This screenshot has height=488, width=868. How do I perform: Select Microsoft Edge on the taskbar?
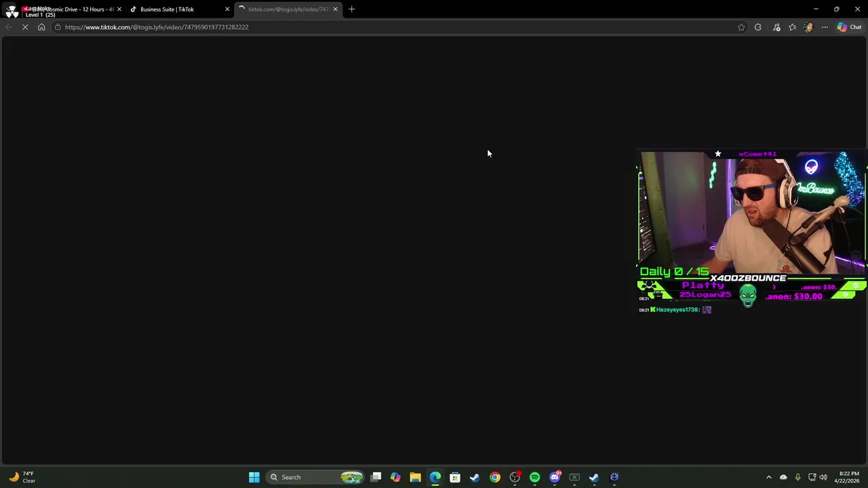[435, 477]
